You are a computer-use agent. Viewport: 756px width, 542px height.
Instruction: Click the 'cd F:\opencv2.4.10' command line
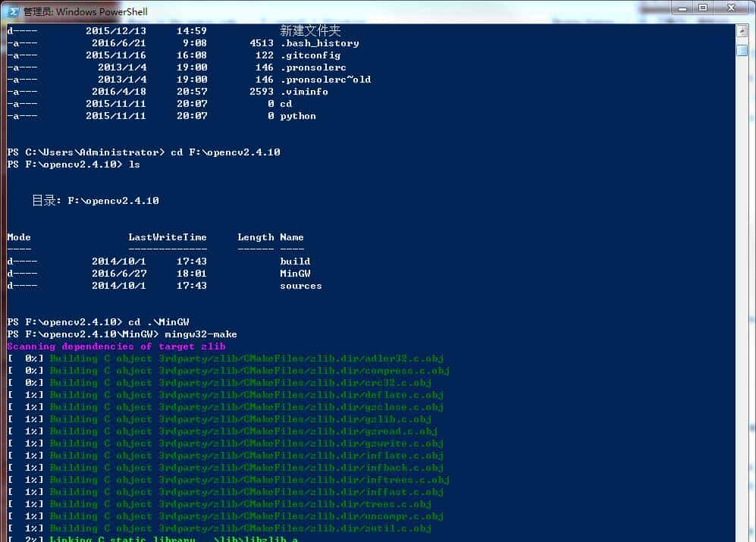[225, 152]
